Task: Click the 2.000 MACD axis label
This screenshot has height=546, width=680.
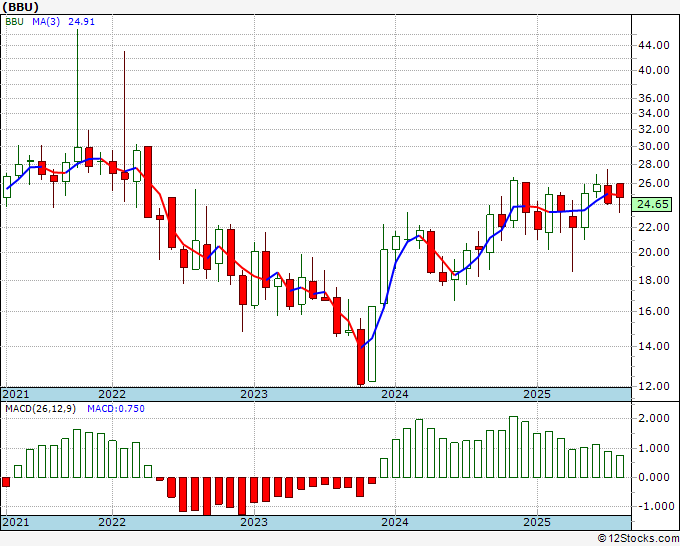Action: pos(654,418)
